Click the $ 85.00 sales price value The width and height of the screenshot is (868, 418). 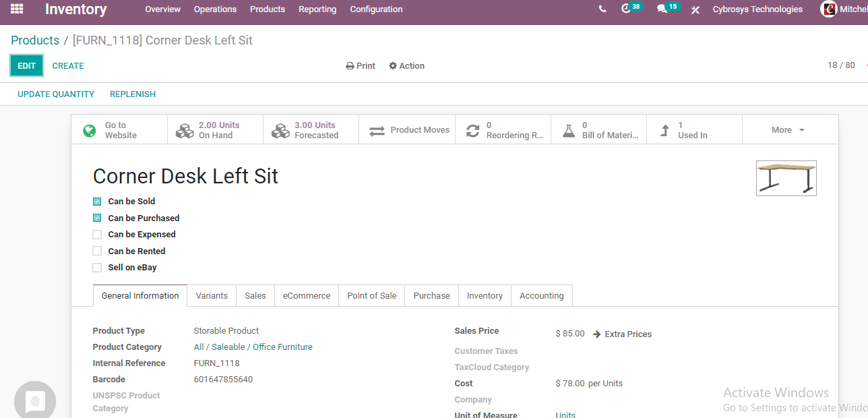[x=570, y=334]
